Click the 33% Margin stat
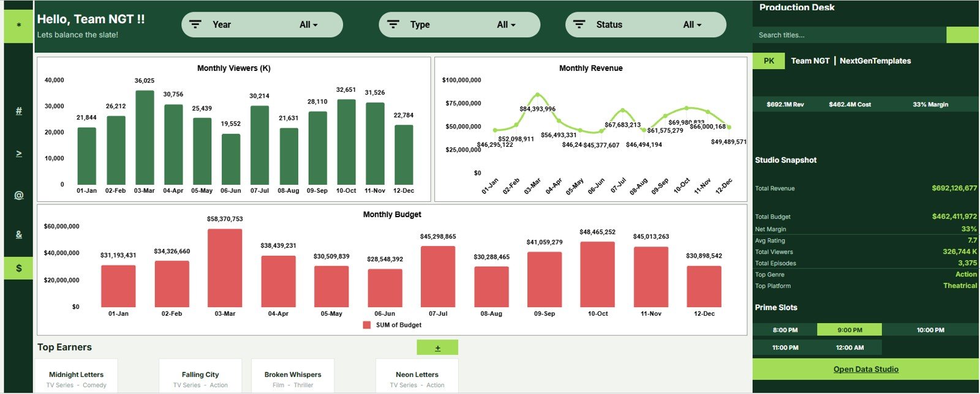The width and height of the screenshot is (980, 394). click(x=930, y=105)
